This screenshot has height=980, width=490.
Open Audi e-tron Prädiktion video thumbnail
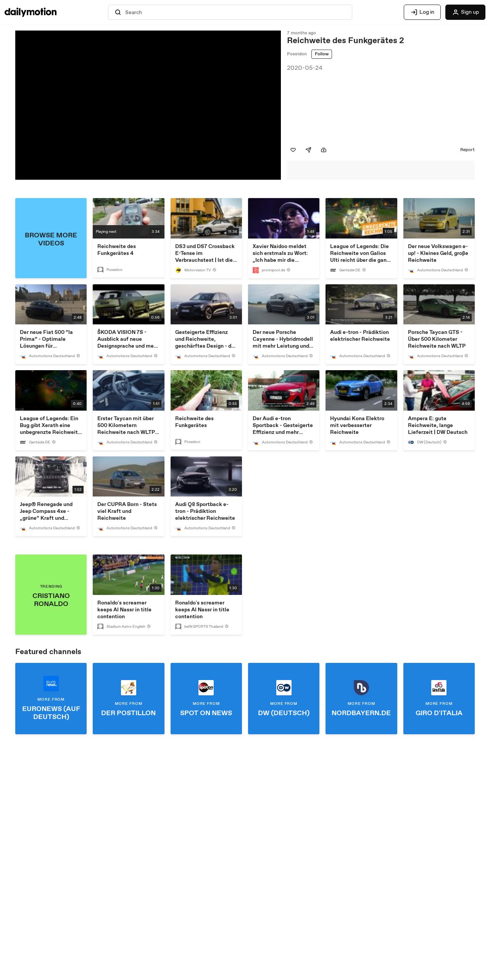[x=361, y=304]
